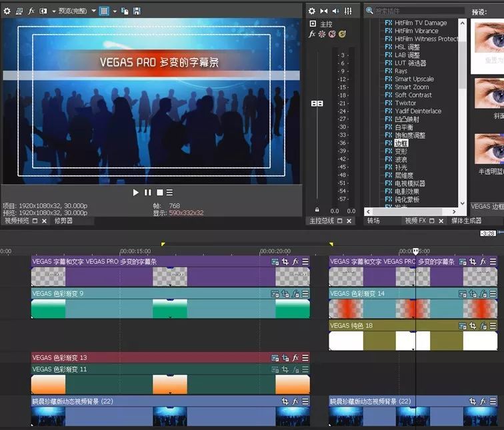Copy preview snapshot to clipboard

coord(125,11)
